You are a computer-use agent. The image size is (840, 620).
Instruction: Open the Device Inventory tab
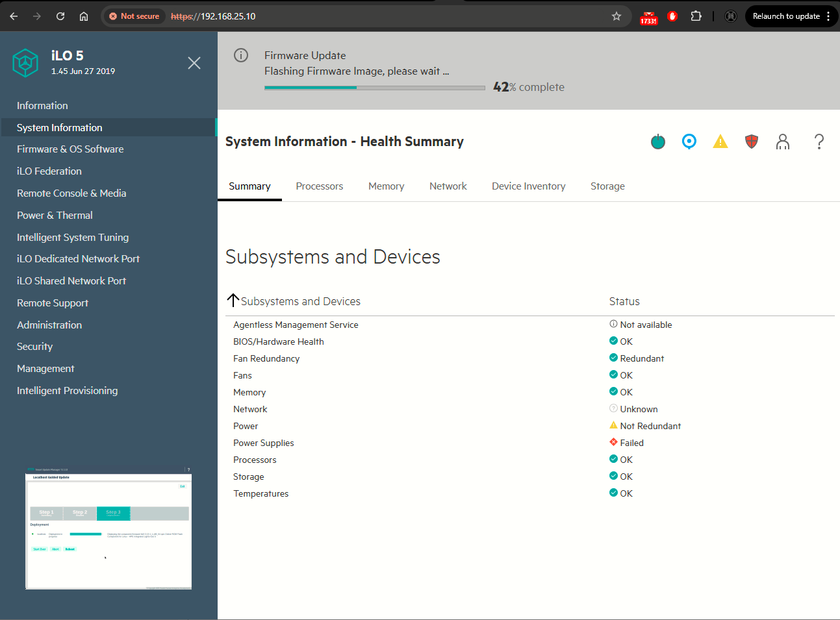pyautogui.click(x=529, y=186)
